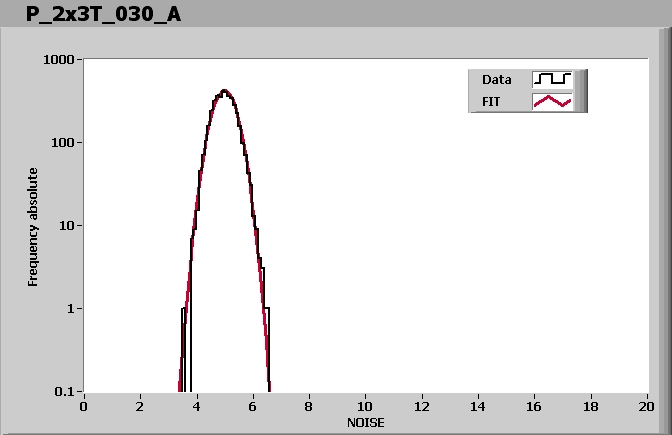Select the Data label in legend
672x435 pixels.
497,80
